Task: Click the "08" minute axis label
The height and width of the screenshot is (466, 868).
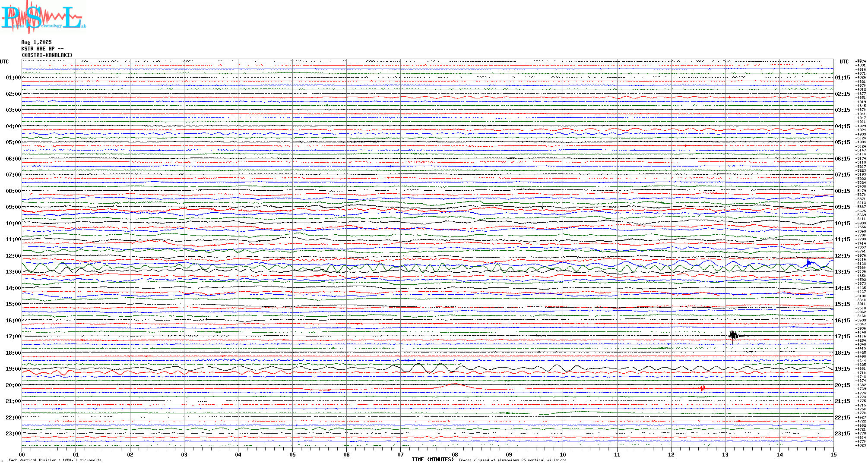Action: click(x=455, y=454)
